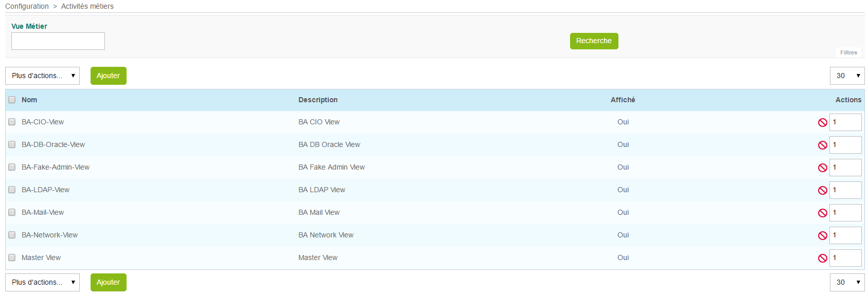
Task: Click disable icon for Master View
Action: (822, 258)
